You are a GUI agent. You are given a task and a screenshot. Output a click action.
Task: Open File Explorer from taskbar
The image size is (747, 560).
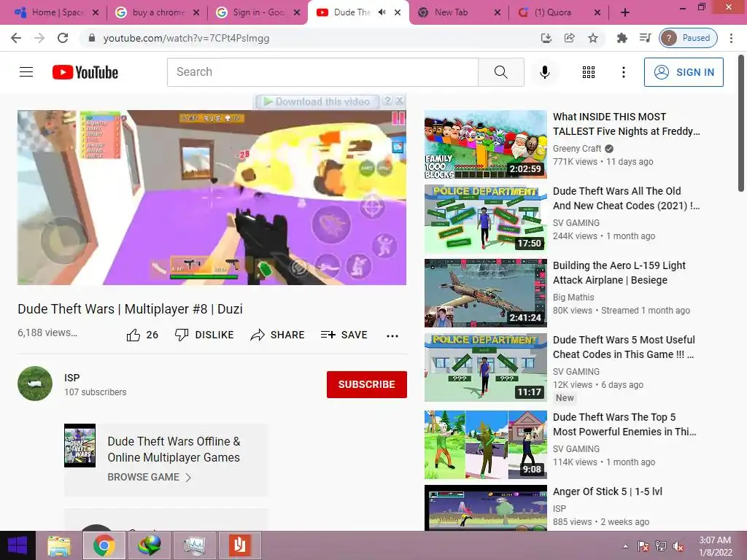point(59,545)
